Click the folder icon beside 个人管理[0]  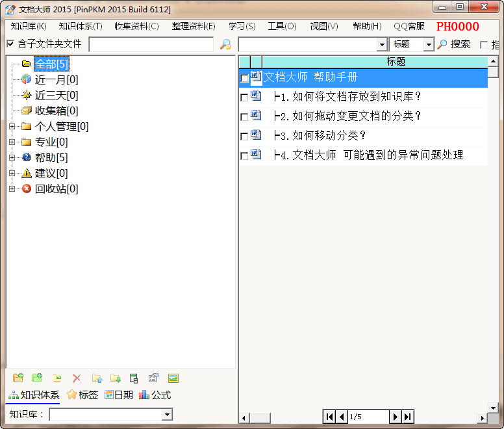click(27, 126)
